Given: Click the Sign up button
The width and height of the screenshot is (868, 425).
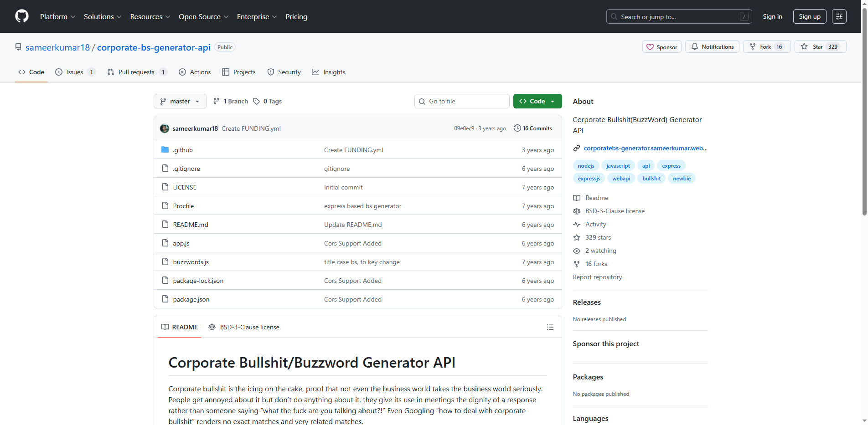Looking at the screenshot, I should [x=810, y=16].
